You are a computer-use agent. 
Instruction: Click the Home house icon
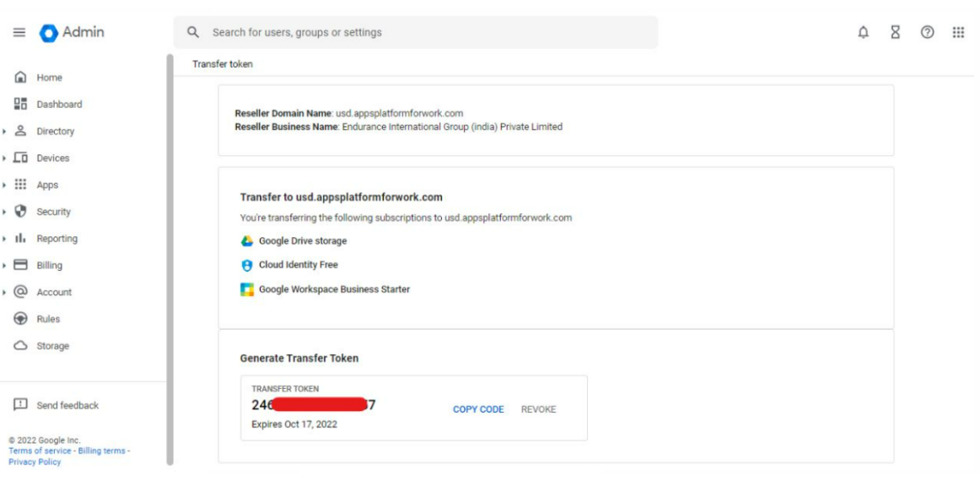(x=20, y=78)
